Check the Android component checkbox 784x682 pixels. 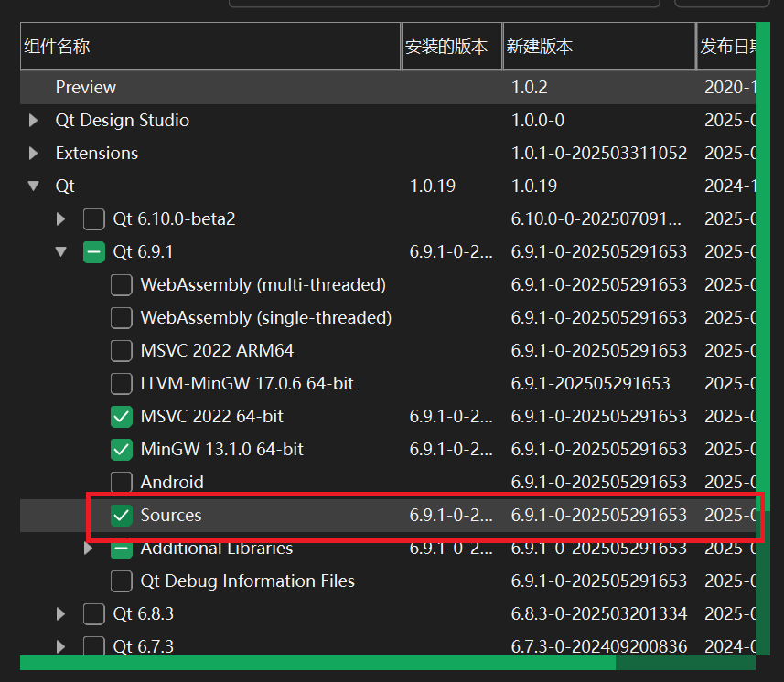[x=122, y=482]
